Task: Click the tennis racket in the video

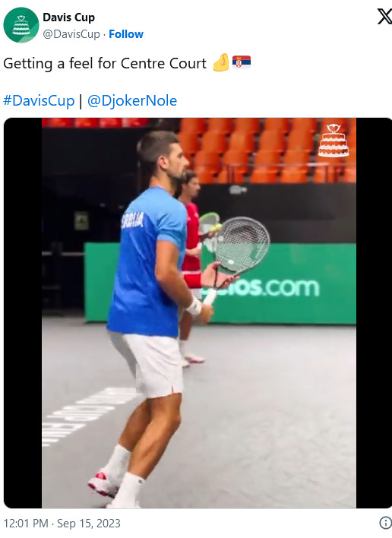Action: (236, 254)
